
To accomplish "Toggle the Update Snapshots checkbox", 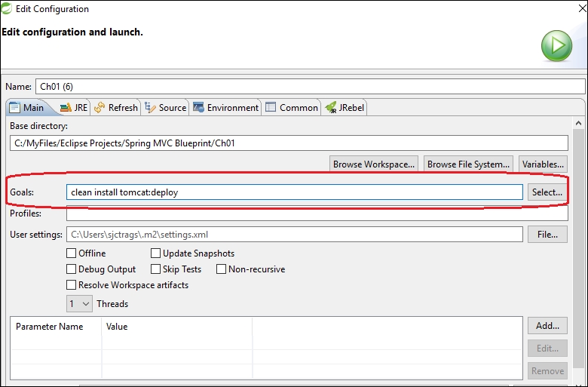I will [x=156, y=253].
